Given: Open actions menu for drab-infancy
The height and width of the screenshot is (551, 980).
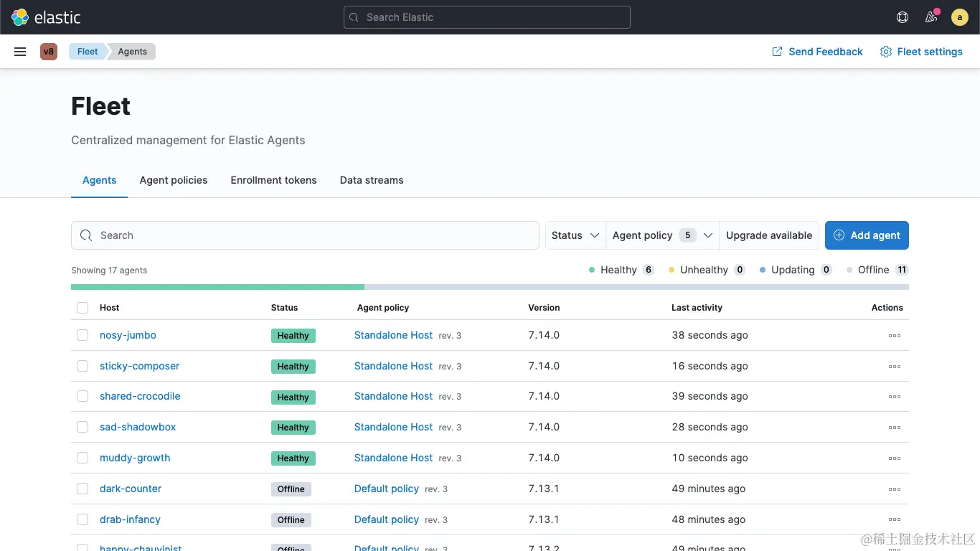Looking at the screenshot, I should (894, 520).
